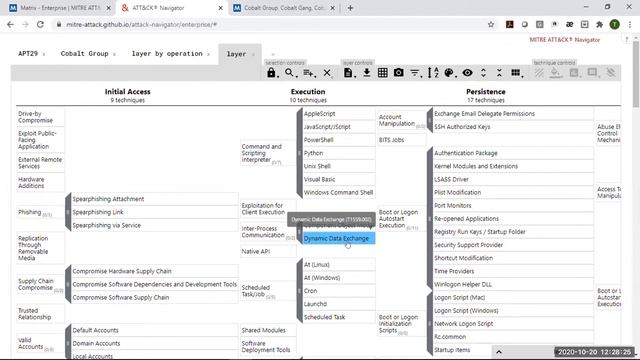Image resolution: width=640 pixels, height=360 pixels.
Task: Change sorting with the A-Z icon
Action: click(x=433, y=73)
